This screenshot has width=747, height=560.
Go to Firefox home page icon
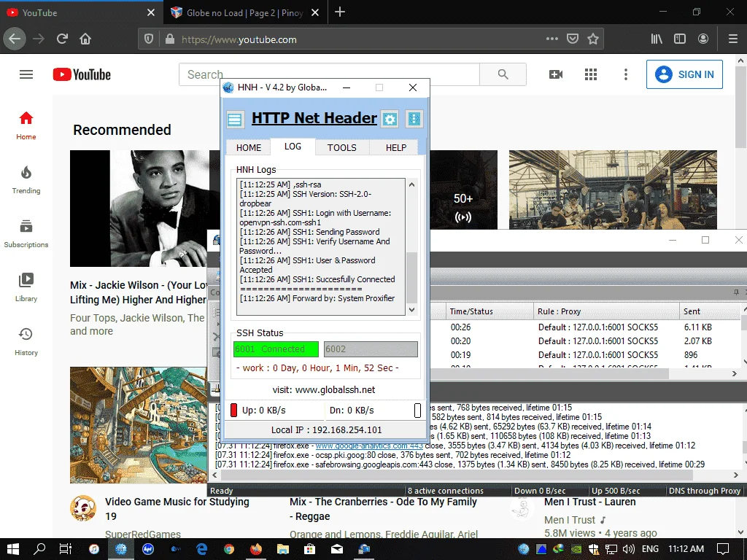pos(85,39)
